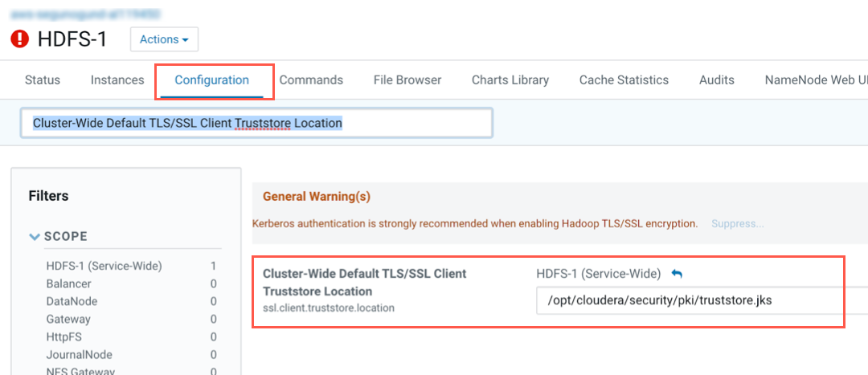Click the configuration search field
Viewport: 868px width, 375px height.
256,123
